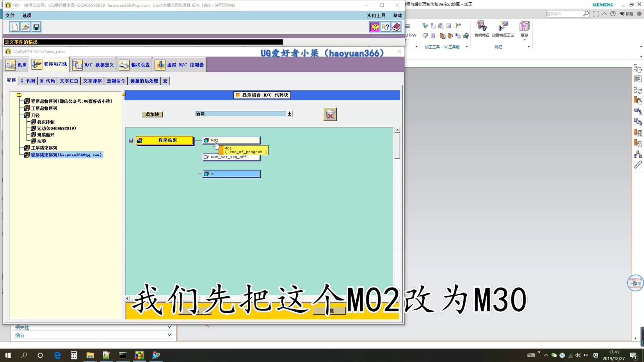Open Calculator from the taskbar
Image resolution: width=644 pixels, height=362 pixels.
(x=74, y=355)
